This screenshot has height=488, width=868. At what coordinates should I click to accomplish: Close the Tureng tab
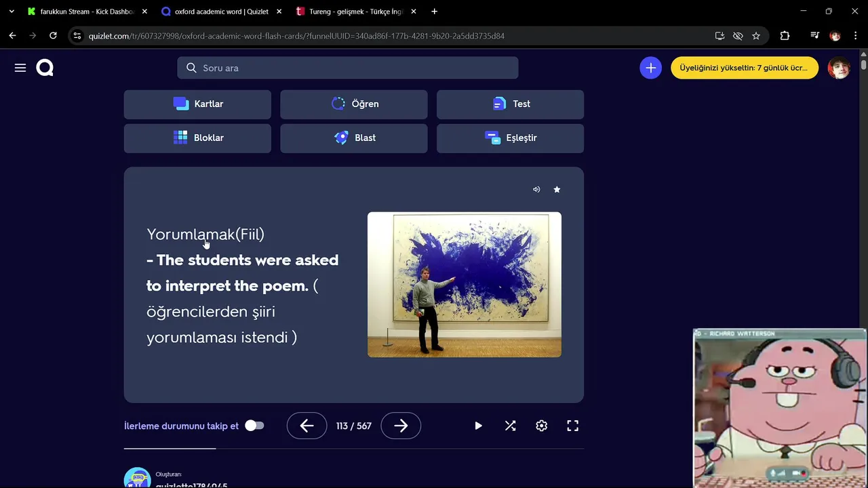point(414,12)
